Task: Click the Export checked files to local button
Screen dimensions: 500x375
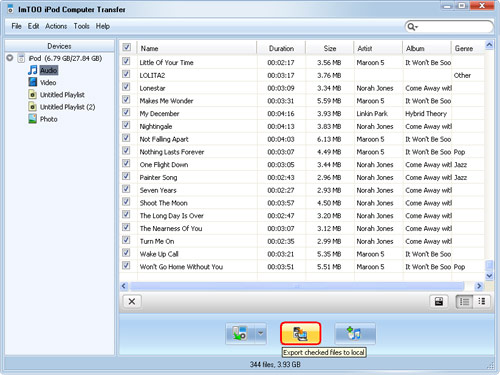Action: 300,333
